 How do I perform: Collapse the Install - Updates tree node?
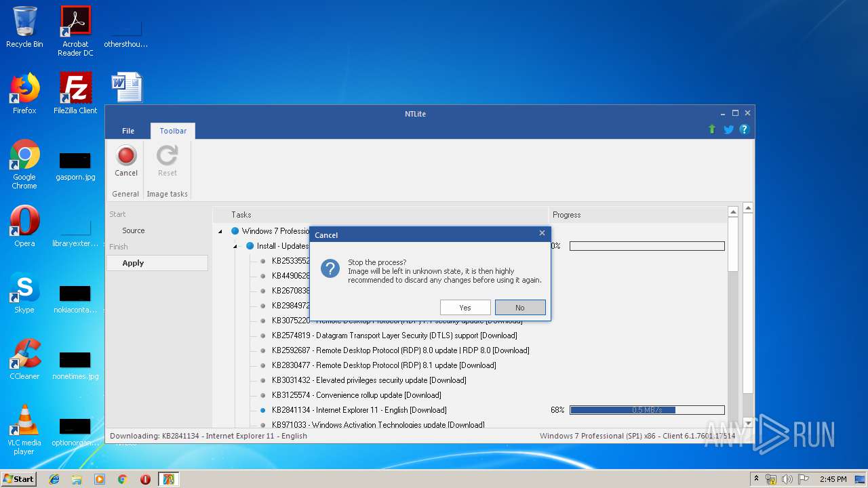[x=235, y=246]
